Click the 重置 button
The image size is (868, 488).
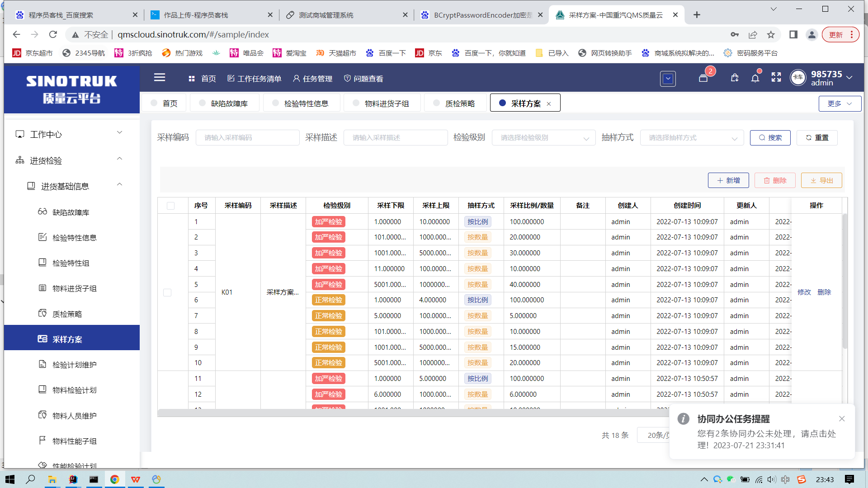[817, 137]
